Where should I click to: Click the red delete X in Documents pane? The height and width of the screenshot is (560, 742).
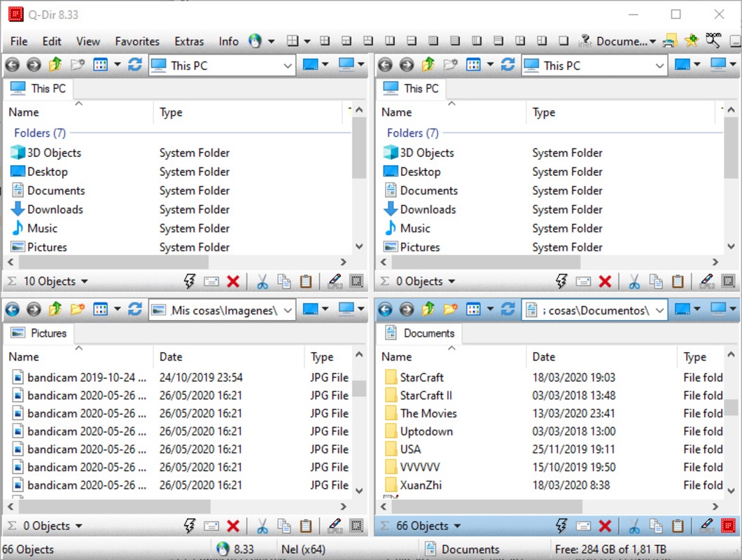[x=605, y=526]
